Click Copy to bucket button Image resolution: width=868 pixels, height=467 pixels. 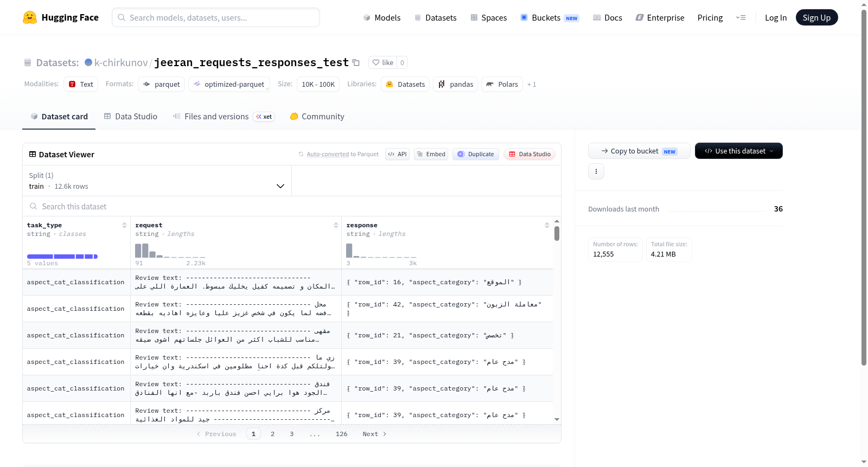tap(639, 151)
